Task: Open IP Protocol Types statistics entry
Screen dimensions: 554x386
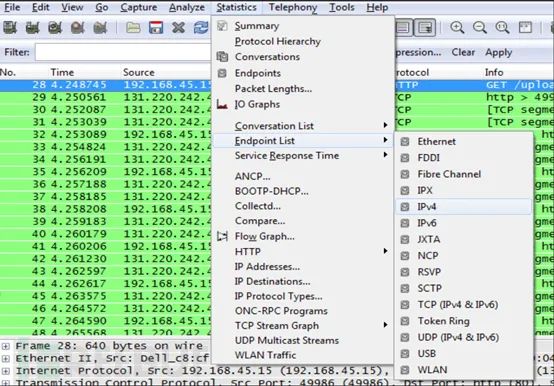Action: 279,296
